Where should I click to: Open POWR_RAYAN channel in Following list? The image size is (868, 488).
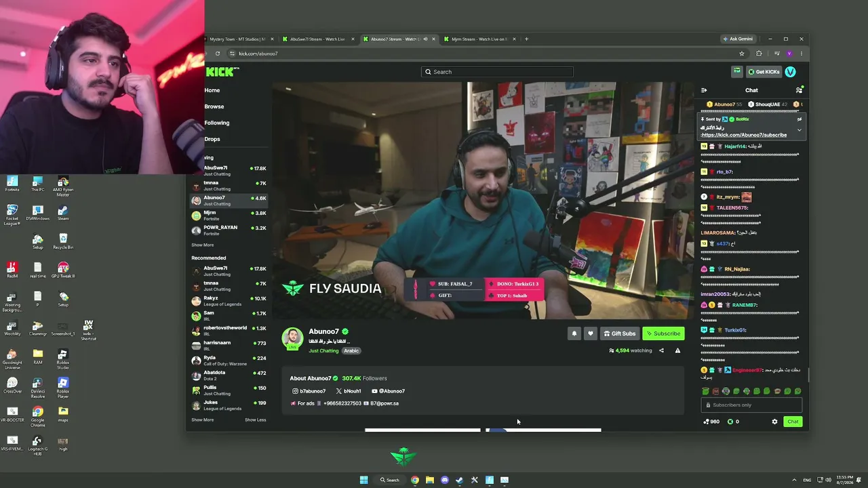click(x=229, y=230)
